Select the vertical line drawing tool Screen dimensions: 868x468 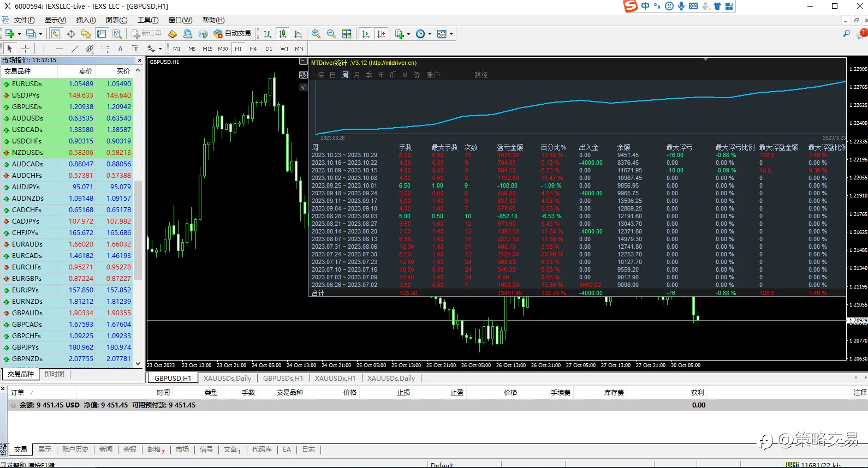pyautogui.click(x=44, y=49)
